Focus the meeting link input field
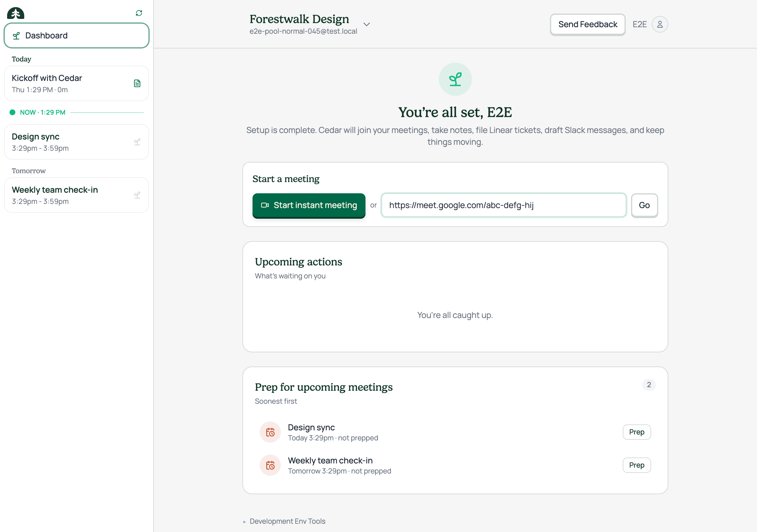This screenshot has width=757, height=532. (x=504, y=205)
